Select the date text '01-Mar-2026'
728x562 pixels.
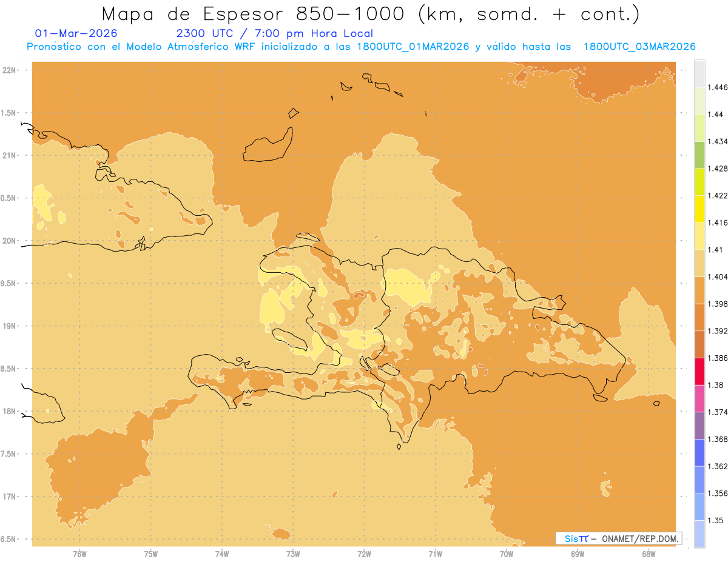click(x=76, y=34)
